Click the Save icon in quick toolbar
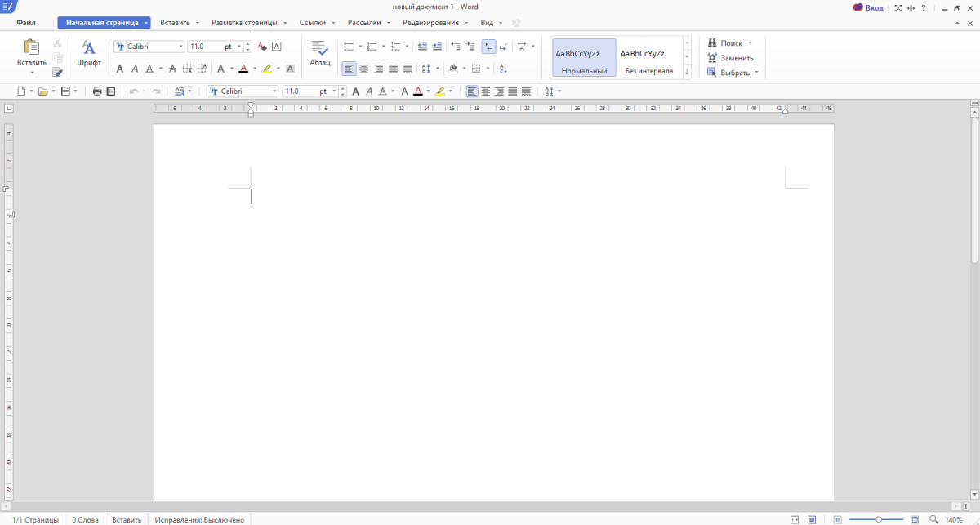980x525 pixels. tap(65, 91)
